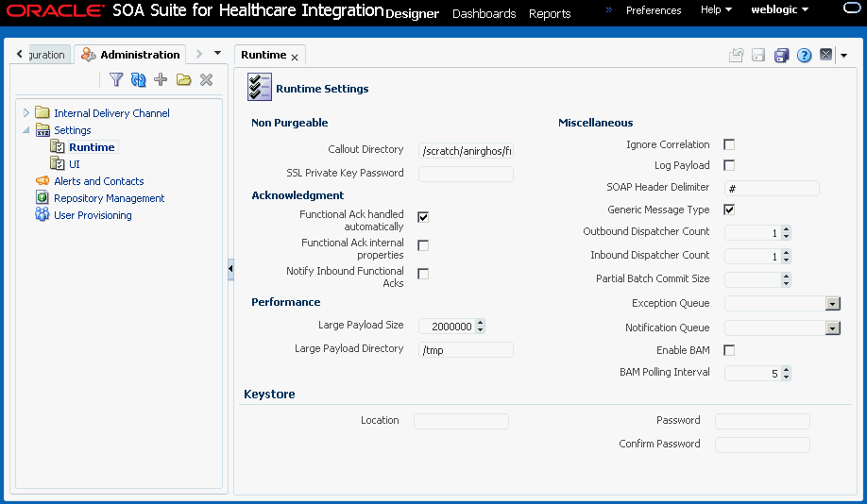This screenshot has height=504, width=867.
Task: Click the filter funnel icon in tree toolbar
Action: click(116, 79)
